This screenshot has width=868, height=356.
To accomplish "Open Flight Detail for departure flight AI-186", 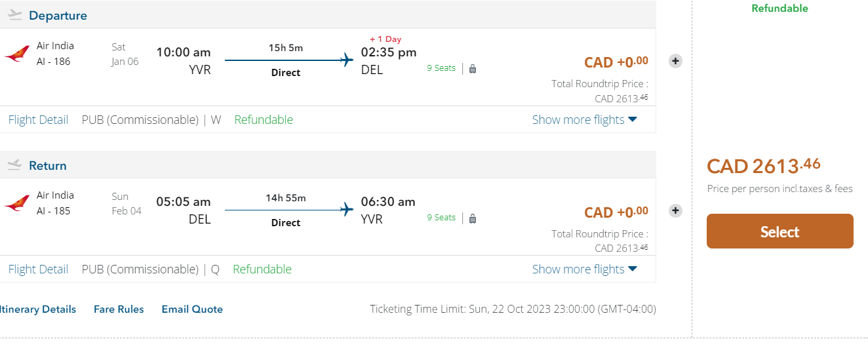I will click(38, 119).
